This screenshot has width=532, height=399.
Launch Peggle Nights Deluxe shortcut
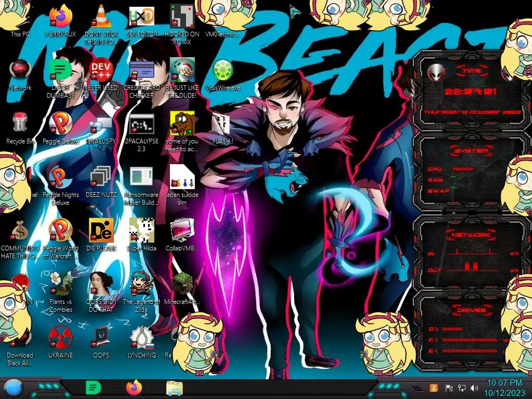pos(60,177)
